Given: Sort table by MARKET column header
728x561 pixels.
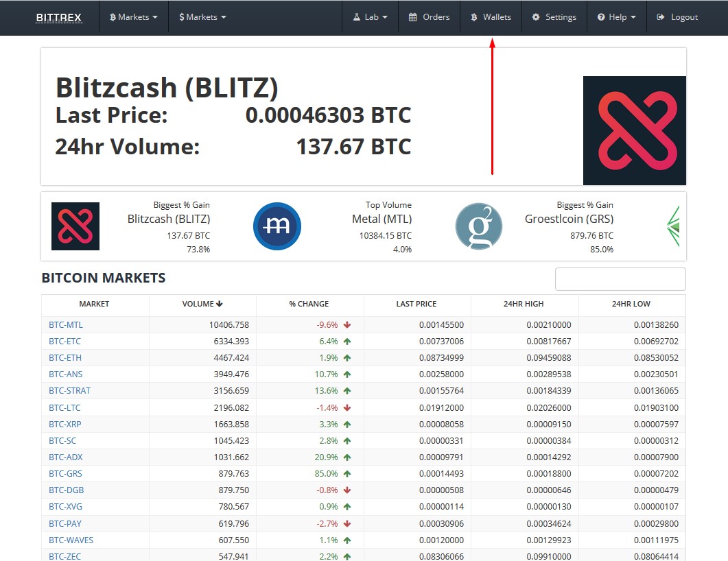Looking at the screenshot, I should pos(94,304).
